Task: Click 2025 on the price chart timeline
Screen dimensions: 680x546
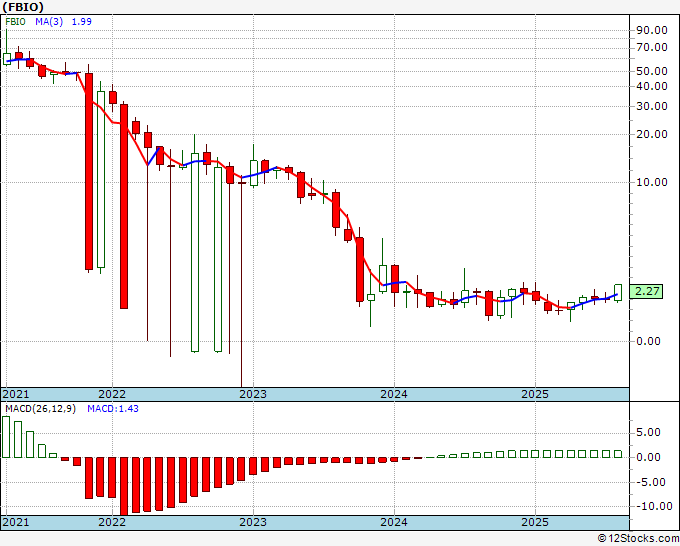Action: (535, 394)
